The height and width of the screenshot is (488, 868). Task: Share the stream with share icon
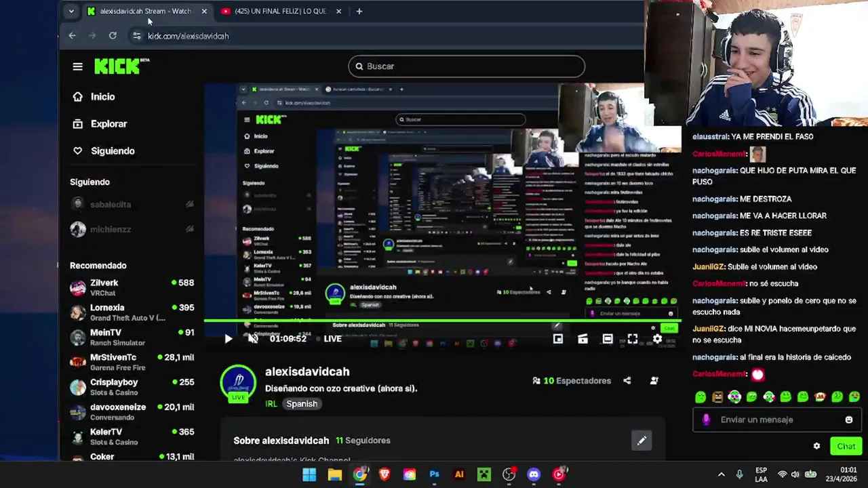coord(627,381)
